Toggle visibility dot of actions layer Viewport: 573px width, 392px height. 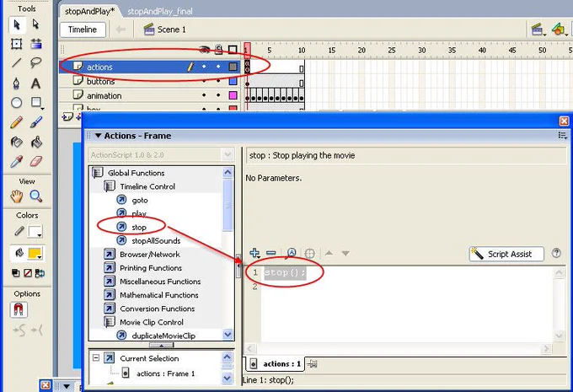[x=204, y=67]
